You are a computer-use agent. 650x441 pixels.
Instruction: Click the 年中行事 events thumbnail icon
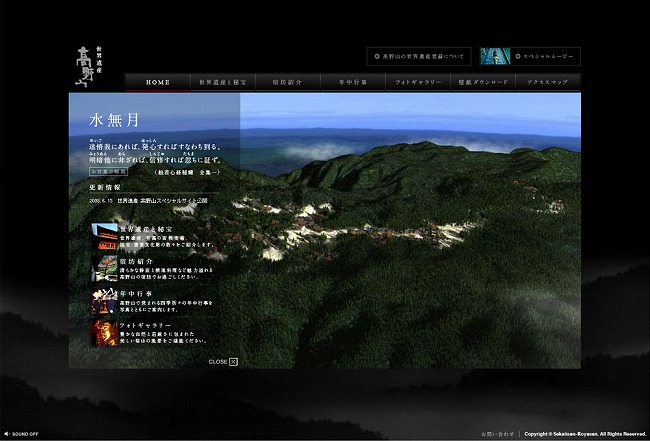tap(104, 300)
